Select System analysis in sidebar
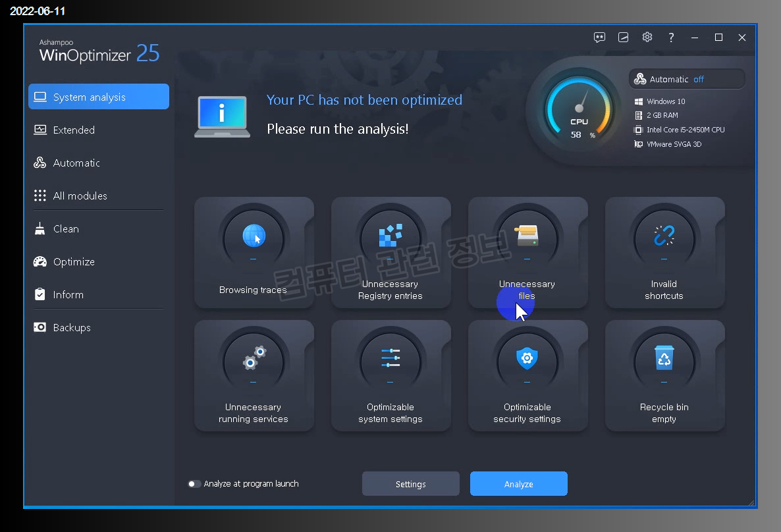Screen dimensions: 781x532 point(99,97)
